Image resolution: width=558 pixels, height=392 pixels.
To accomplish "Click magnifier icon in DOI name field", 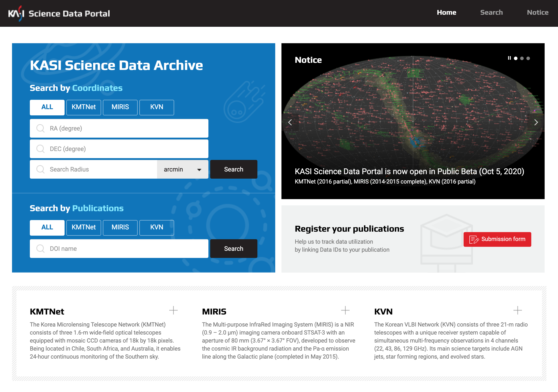I will pyautogui.click(x=40, y=249).
